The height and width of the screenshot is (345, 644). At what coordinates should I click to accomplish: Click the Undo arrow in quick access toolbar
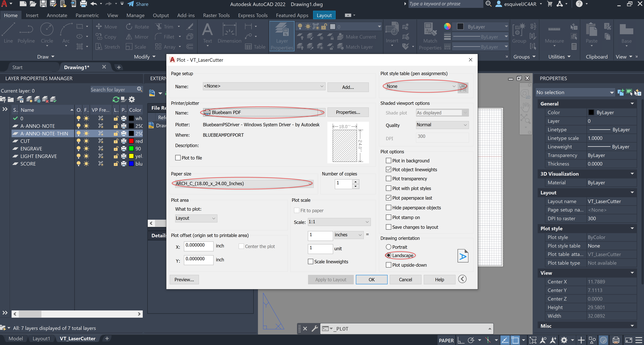94,4
